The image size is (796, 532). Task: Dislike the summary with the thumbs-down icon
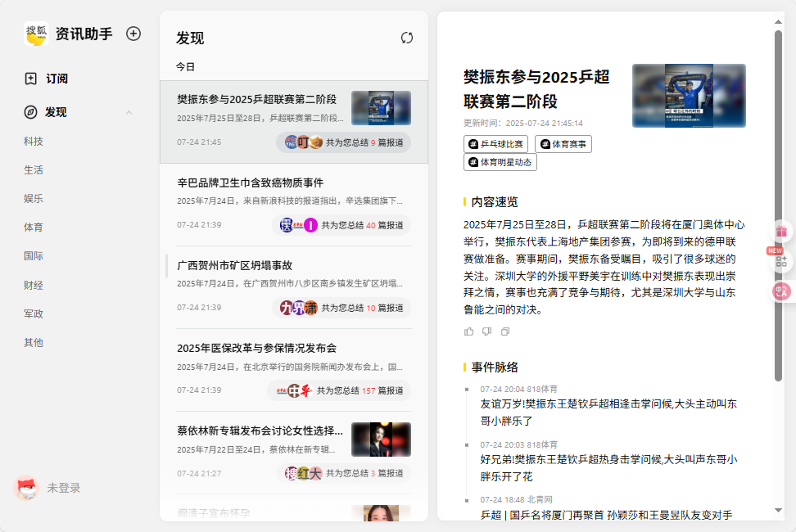pos(486,331)
